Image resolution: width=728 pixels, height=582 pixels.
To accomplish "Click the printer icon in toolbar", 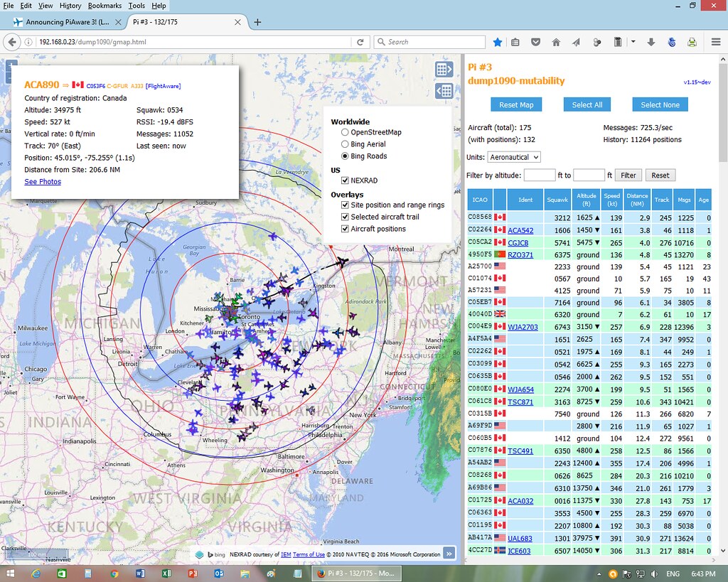I will [692, 42].
